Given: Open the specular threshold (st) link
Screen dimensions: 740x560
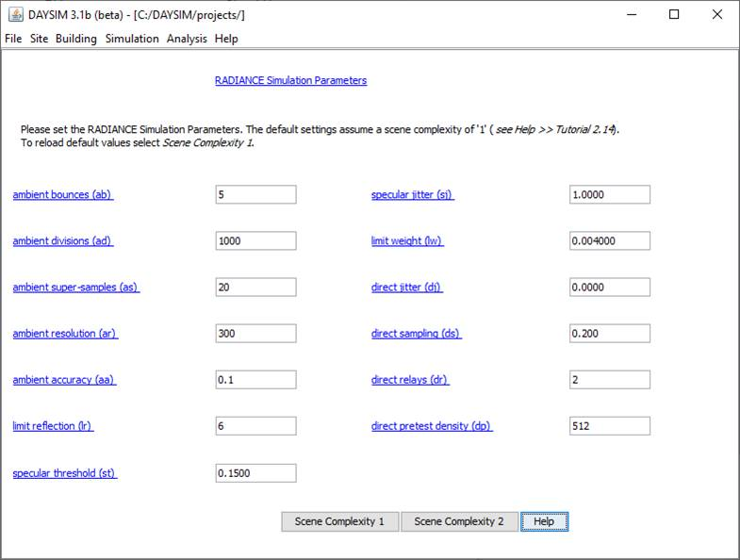Looking at the screenshot, I should pyautogui.click(x=65, y=473).
